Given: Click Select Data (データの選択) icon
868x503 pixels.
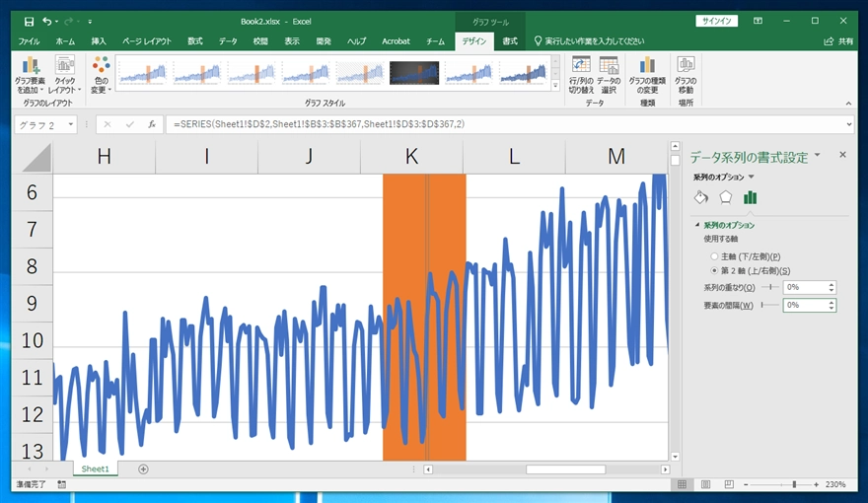Looking at the screenshot, I should [x=609, y=75].
